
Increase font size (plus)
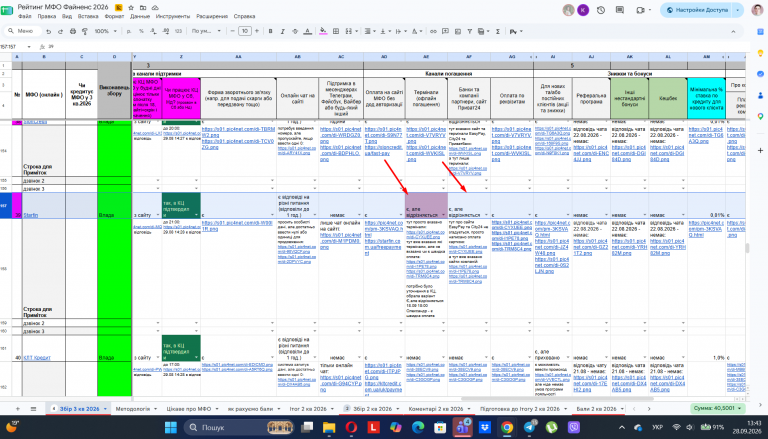[x=257, y=31]
